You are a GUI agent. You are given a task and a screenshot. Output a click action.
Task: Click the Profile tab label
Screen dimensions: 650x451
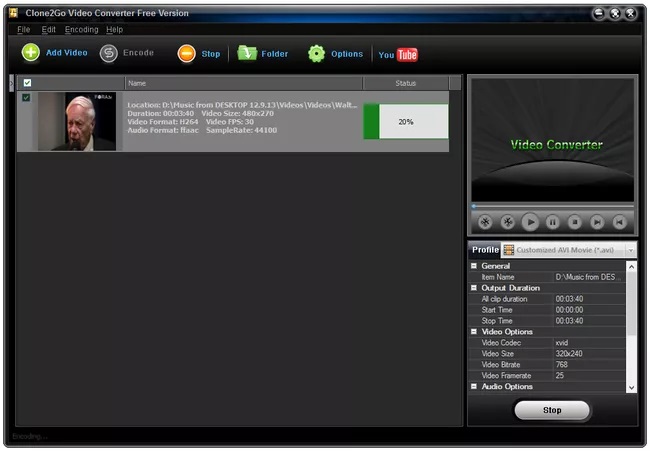coord(485,250)
